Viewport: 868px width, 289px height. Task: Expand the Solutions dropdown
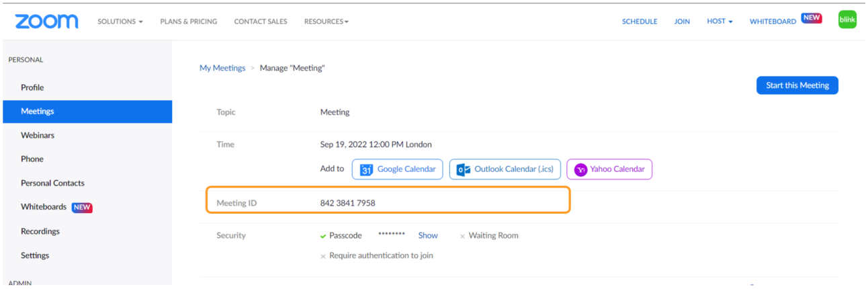120,22
